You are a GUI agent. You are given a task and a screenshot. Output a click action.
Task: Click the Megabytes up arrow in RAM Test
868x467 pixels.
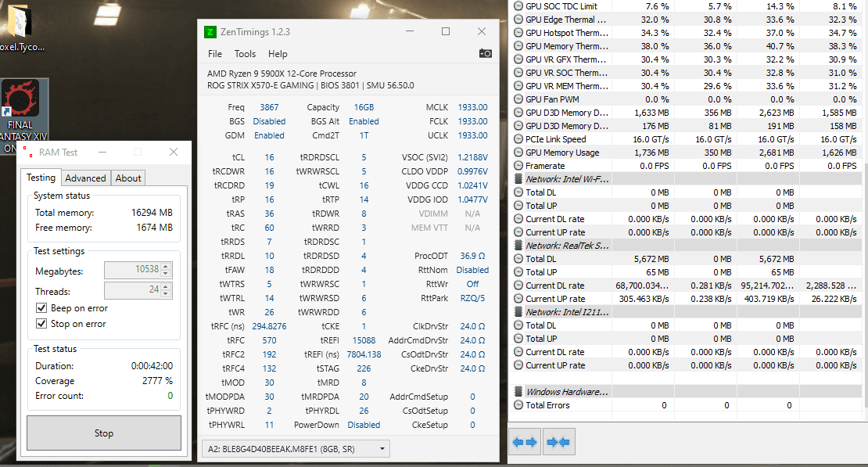click(166, 267)
